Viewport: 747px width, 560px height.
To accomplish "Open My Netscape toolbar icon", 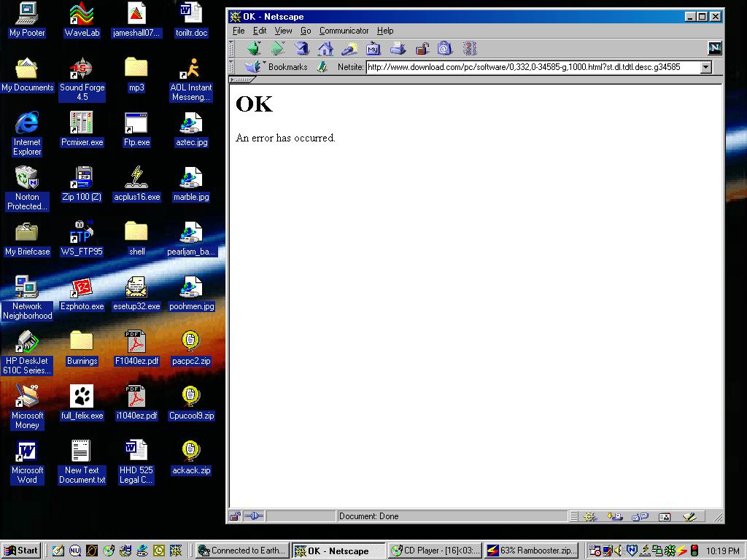I will click(x=373, y=49).
